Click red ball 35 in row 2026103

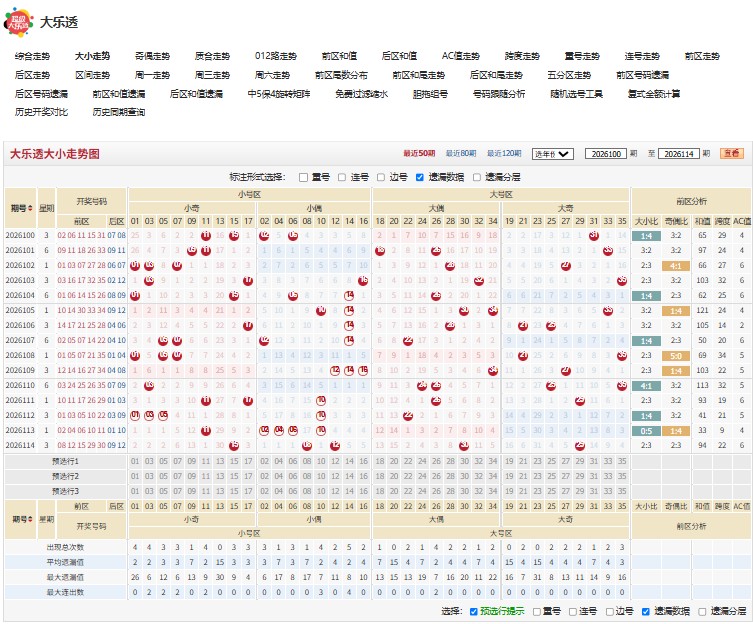[622, 281]
